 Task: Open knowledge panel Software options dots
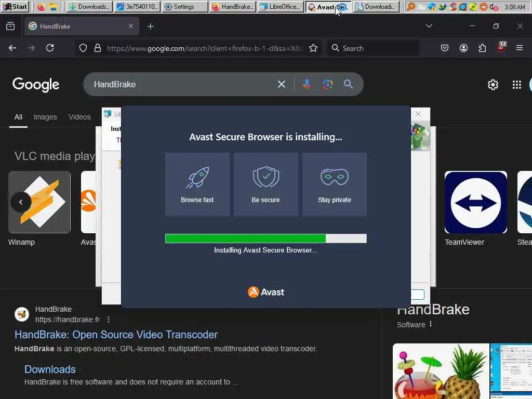tap(431, 324)
